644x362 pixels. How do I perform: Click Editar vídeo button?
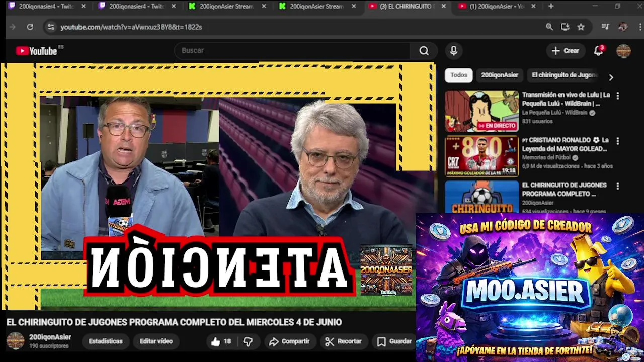tap(156, 341)
